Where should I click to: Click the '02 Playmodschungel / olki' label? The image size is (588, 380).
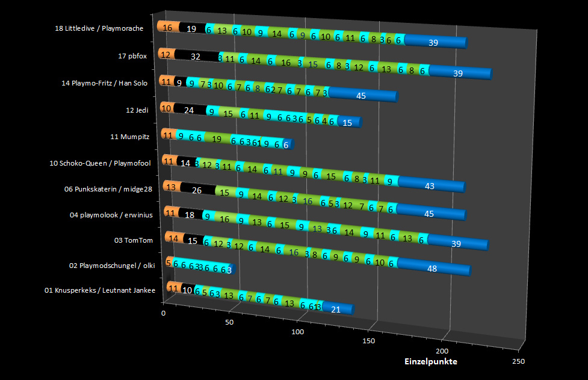coord(112,266)
